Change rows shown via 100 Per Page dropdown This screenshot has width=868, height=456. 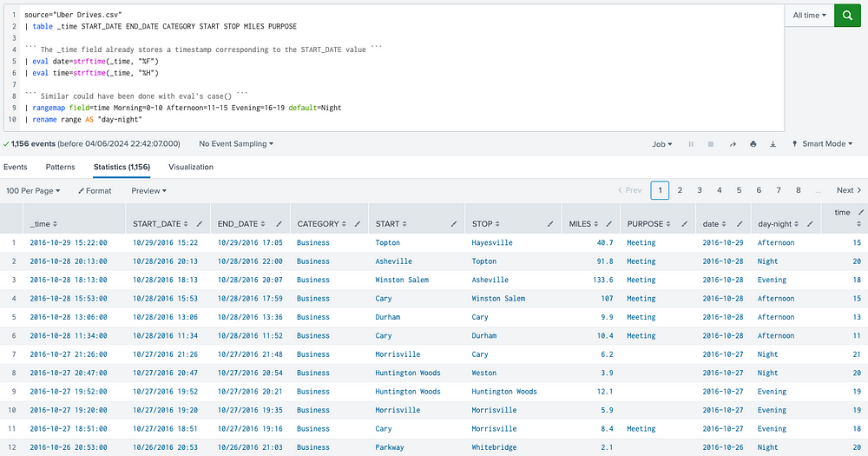click(x=33, y=190)
